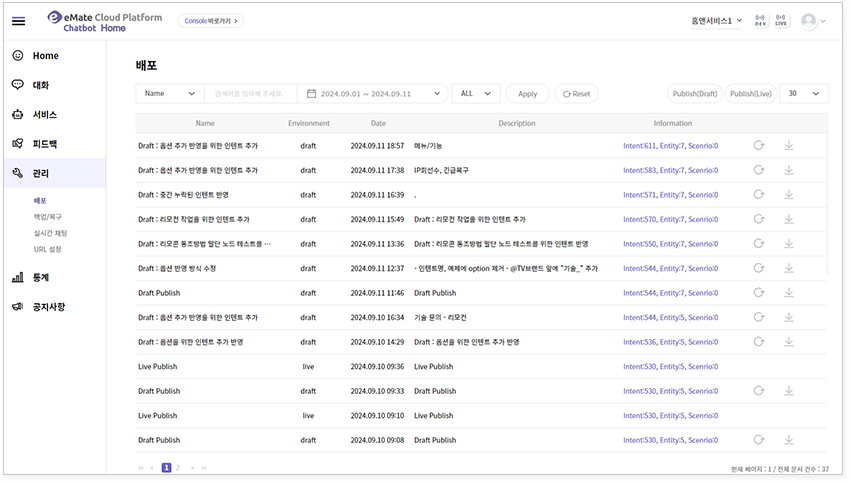Switch to LIVE environment icon

pos(781,21)
